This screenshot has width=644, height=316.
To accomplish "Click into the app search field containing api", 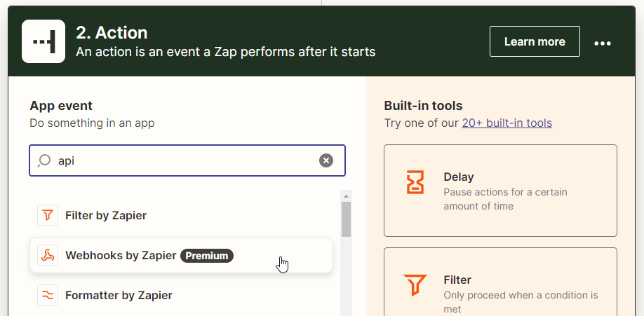I will (187, 160).
